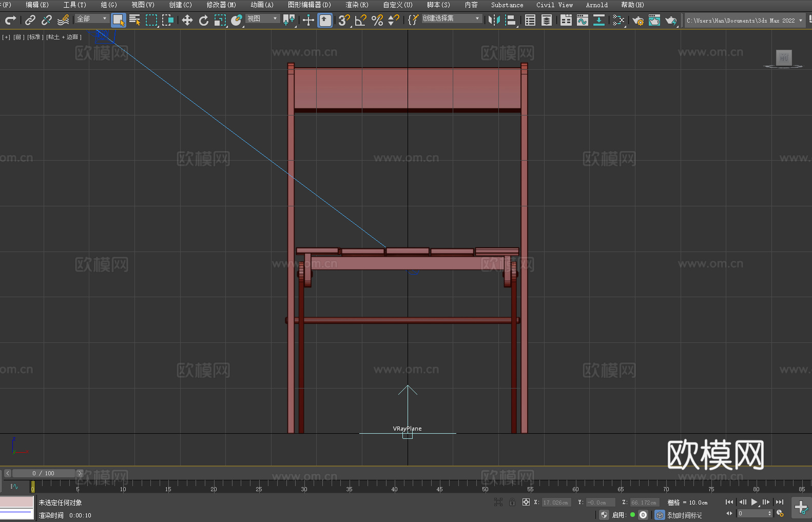Open the [前] viewport view menu
Image resolution: width=812 pixels, height=522 pixels.
point(18,37)
